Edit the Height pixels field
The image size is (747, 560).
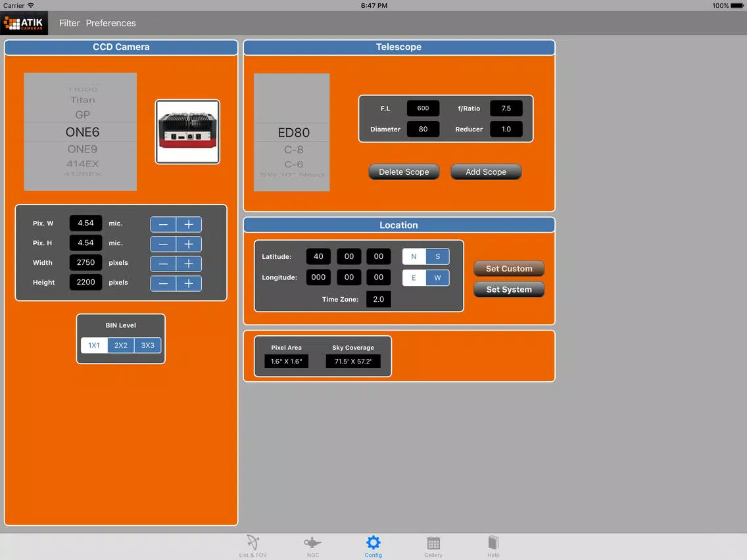(85, 282)
